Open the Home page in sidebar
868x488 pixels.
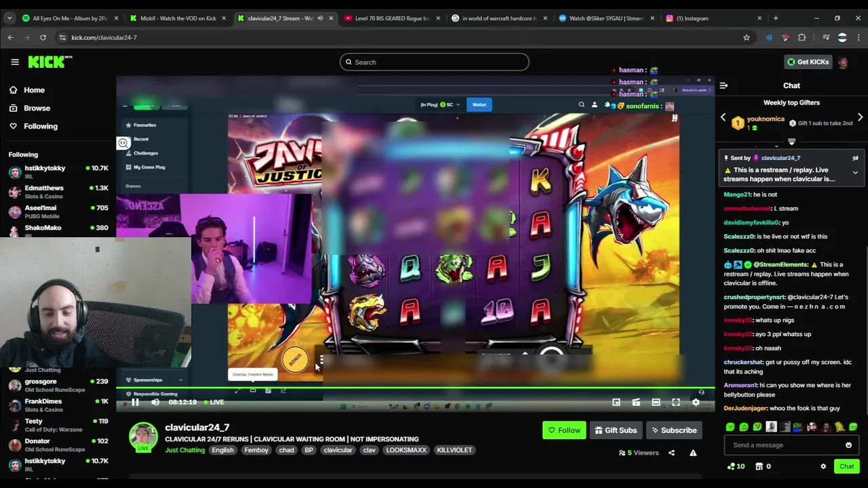[x=27, y=90]
